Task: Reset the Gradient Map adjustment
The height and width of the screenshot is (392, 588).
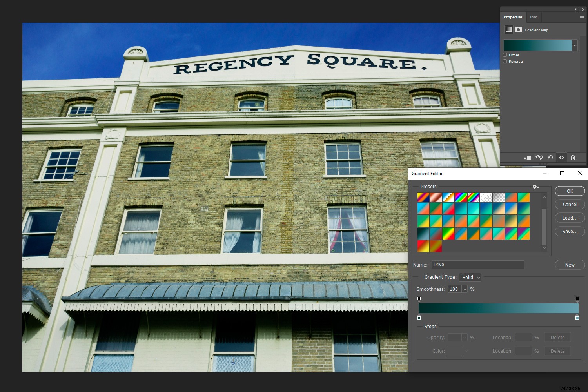Action: pos(550,158)
